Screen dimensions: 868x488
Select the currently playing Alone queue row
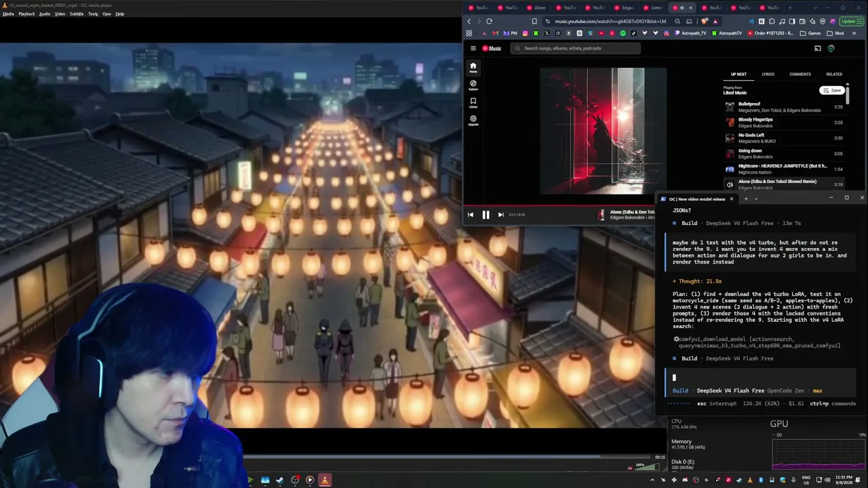(x=785, y=184)
